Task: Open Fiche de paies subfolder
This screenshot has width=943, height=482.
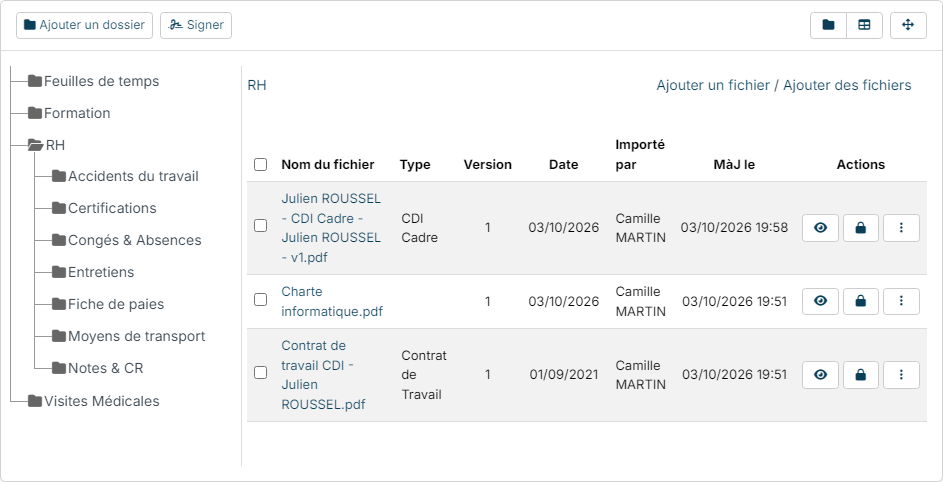Action: 108,304
